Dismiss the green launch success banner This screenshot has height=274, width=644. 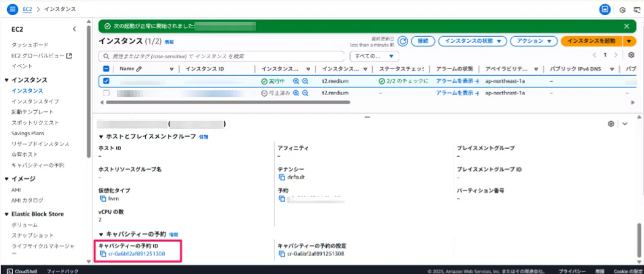(626, 26)
